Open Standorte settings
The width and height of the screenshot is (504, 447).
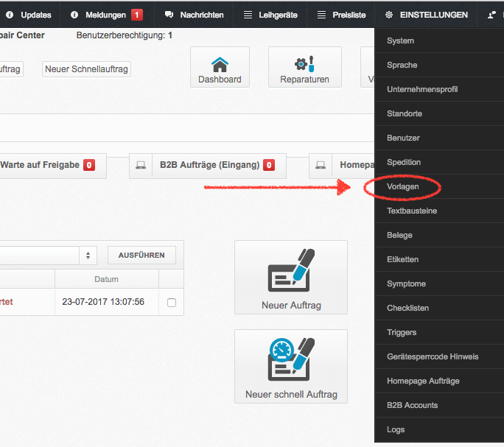tap(439, 113)
